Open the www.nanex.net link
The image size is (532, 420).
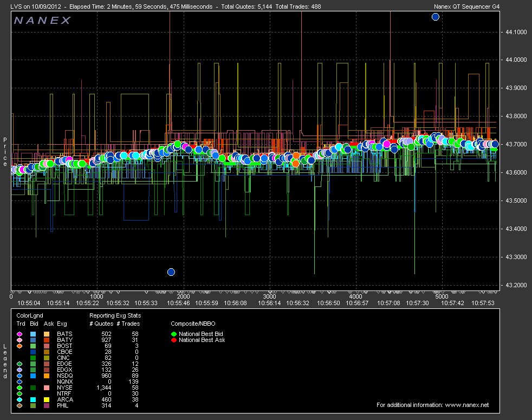pyautogui.click(x=466, y=405)
